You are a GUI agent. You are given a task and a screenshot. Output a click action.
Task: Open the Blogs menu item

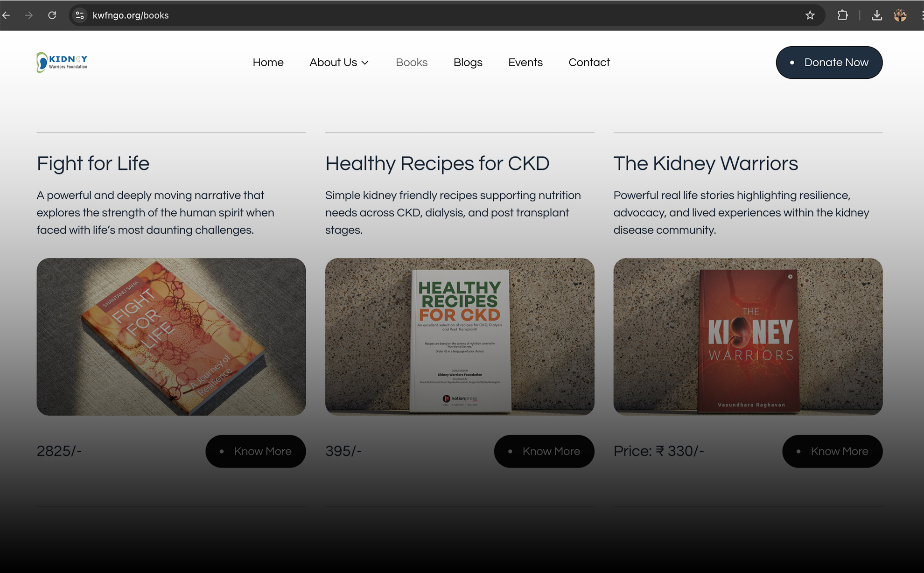click(x=468, y=63)
